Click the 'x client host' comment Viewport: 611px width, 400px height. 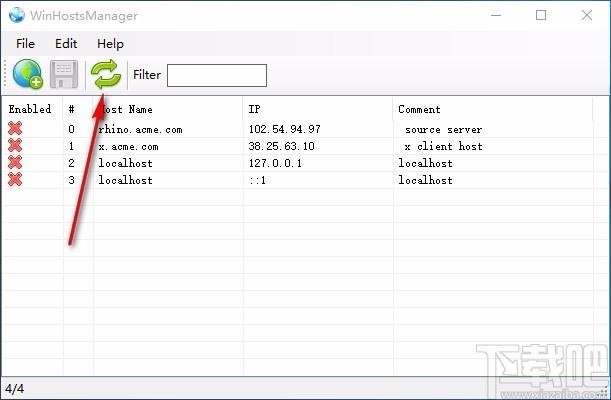(443, 146)
